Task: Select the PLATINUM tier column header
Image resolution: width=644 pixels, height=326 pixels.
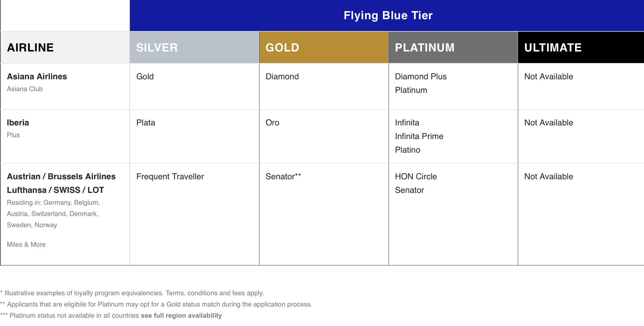Action: [424, 48]
